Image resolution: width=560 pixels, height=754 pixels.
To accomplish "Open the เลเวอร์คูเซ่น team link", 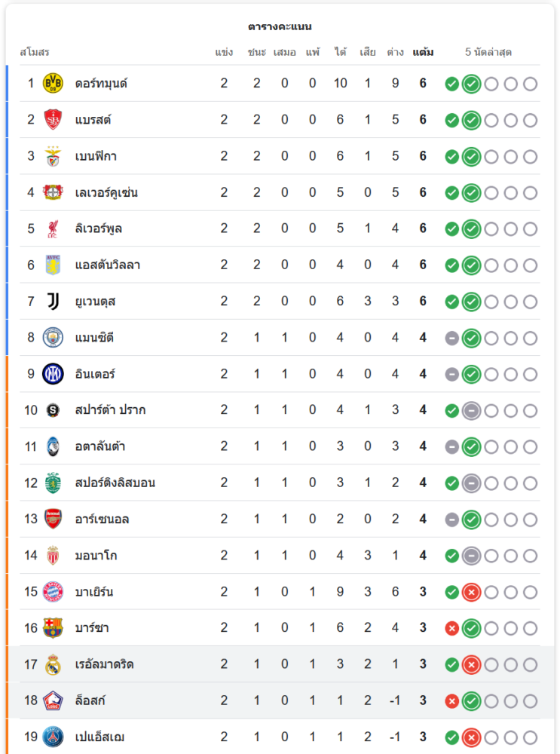I will click(106, 192).
